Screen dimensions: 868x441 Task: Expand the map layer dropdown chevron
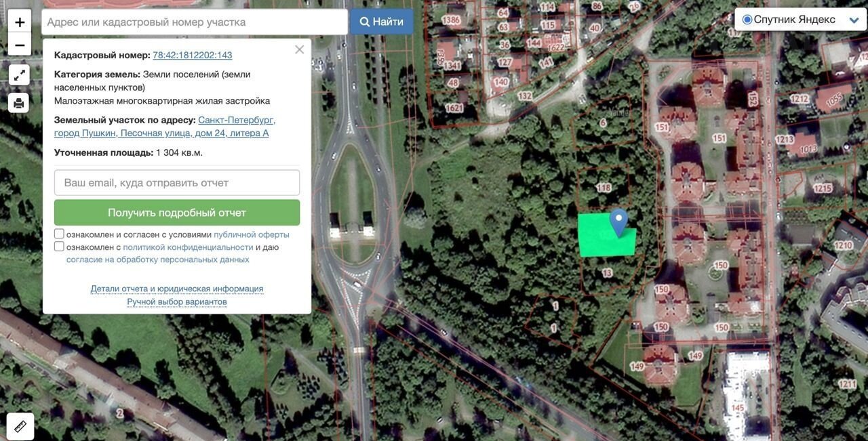[x=854, y=20]
